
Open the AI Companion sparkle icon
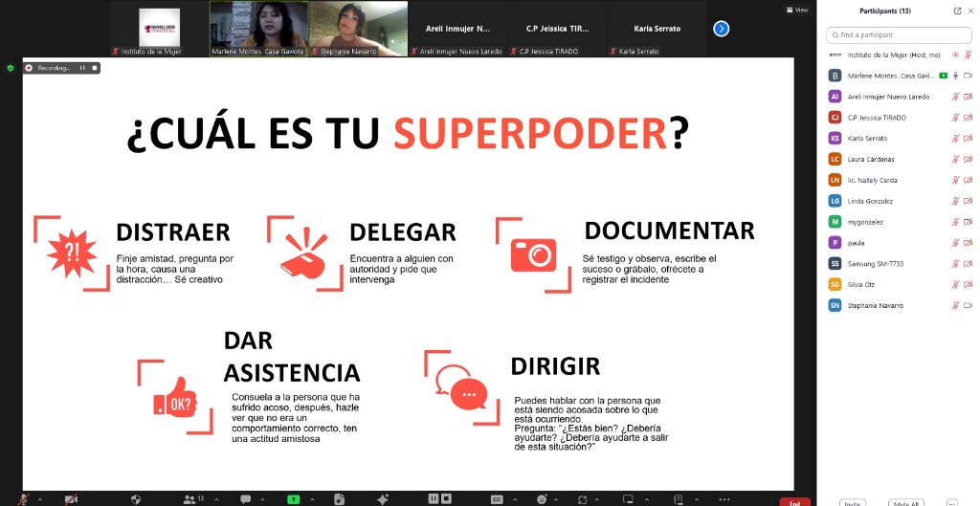[383, 499]
